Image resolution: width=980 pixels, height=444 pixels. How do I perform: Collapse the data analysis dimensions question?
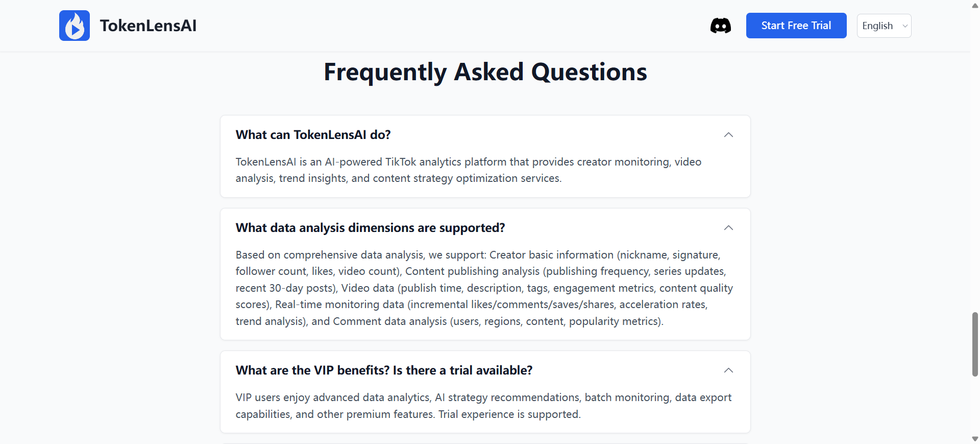pos(728,228)
